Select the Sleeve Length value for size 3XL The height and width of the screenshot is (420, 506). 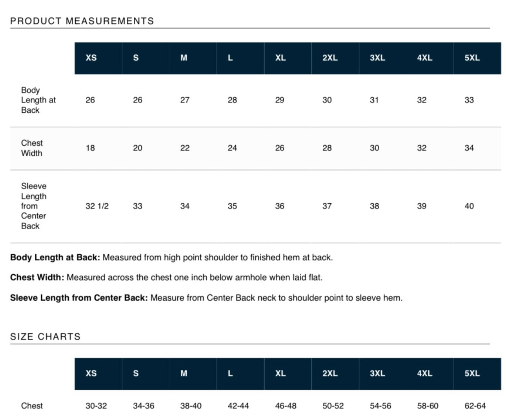point(374,206)
